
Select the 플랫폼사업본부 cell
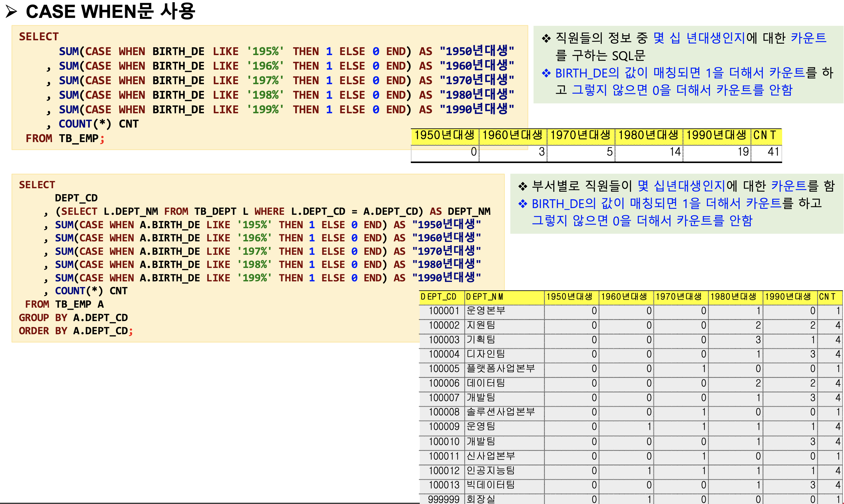[500, 369]
